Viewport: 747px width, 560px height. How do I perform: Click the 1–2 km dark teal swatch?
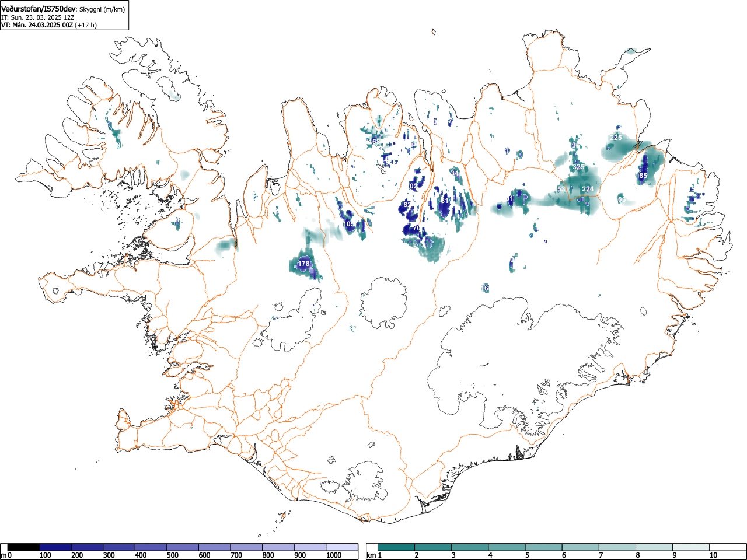click(397, 547)
